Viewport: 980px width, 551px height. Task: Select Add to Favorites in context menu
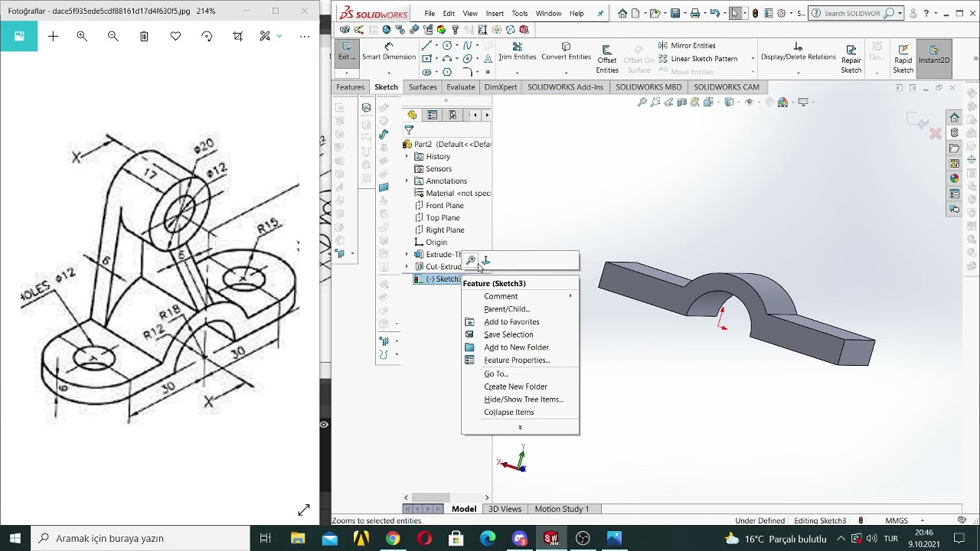[511, 322]
